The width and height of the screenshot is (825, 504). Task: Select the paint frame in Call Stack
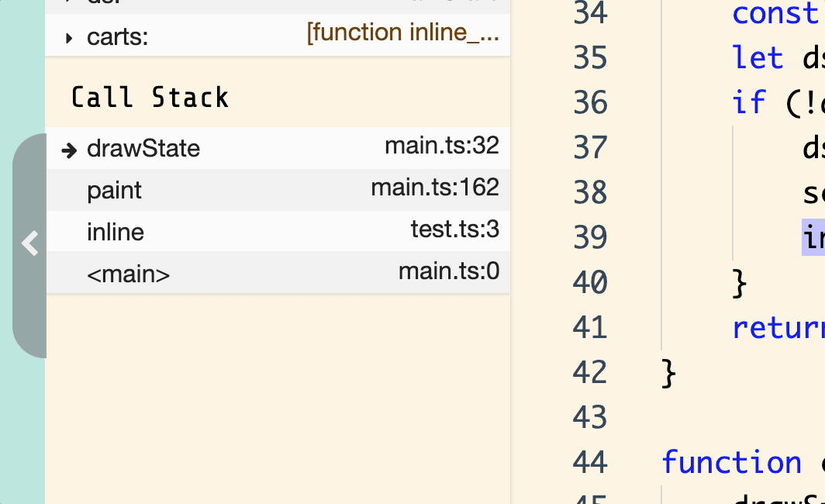[114, 190]
